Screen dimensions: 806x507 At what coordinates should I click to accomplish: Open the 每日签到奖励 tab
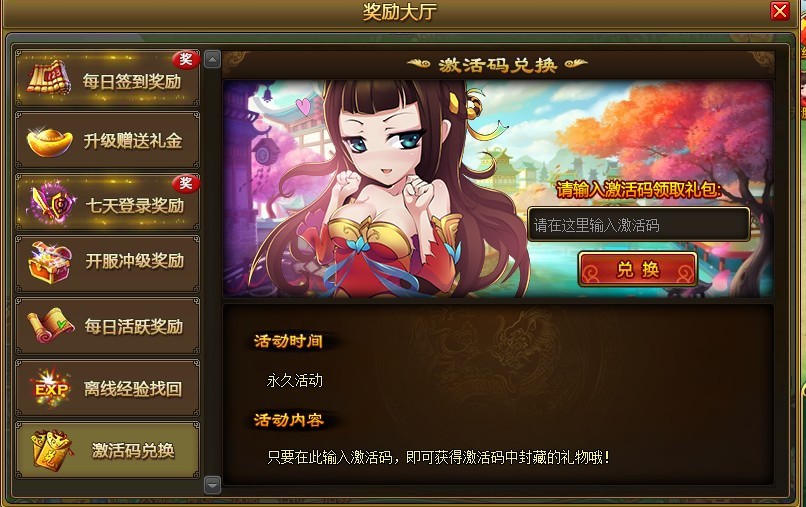107,79
